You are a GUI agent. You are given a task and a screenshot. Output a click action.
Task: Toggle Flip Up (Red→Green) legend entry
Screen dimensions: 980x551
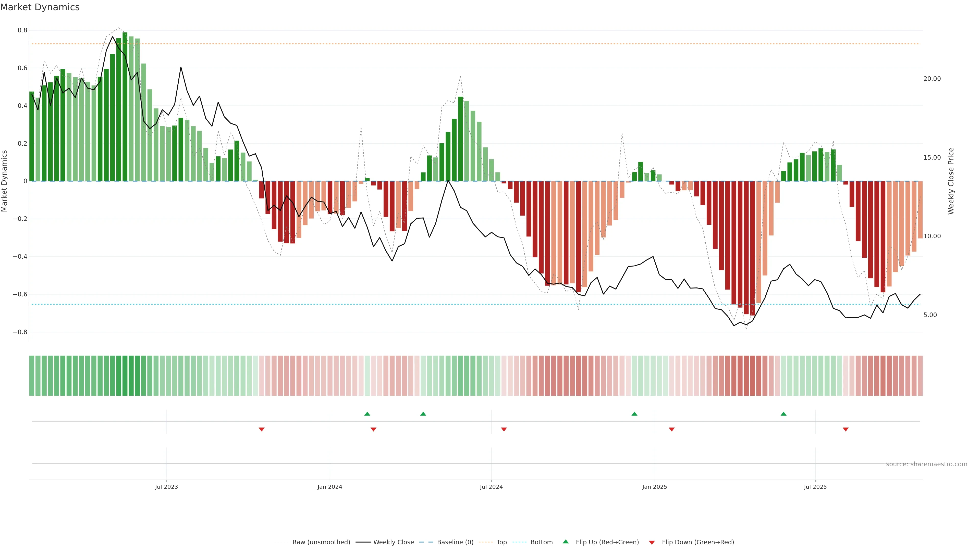(x=607, y=542)
